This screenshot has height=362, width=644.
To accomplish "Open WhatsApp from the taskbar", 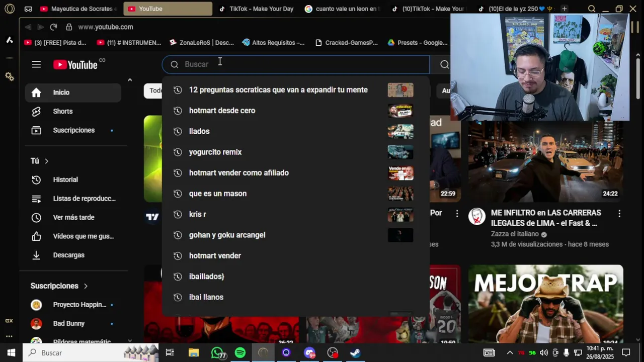I will tap(217, 353).
